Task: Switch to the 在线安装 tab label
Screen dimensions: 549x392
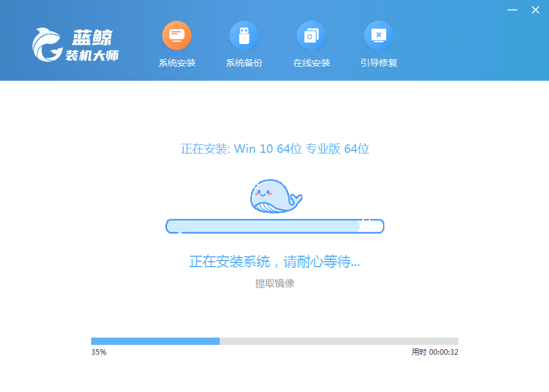Action: click(312, 63)
